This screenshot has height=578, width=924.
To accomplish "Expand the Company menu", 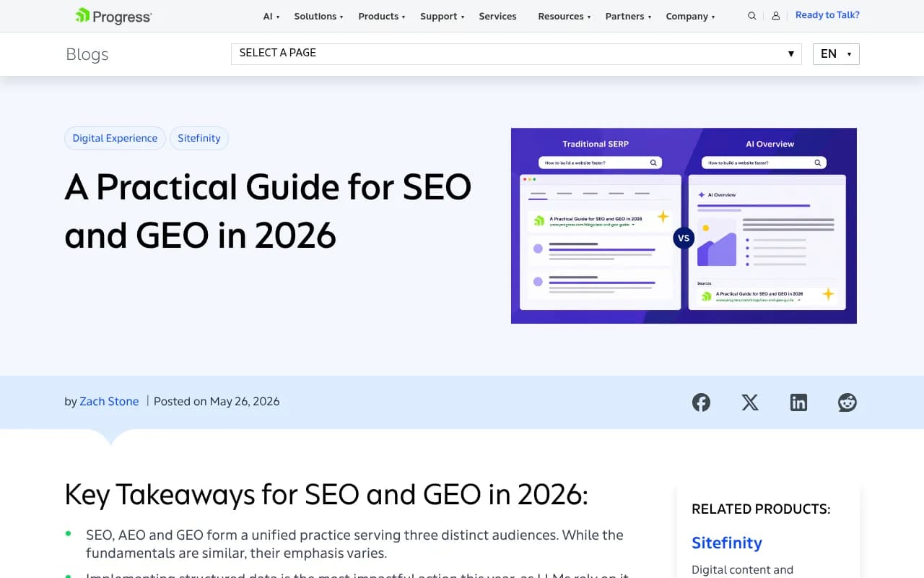I will point(691,16).
